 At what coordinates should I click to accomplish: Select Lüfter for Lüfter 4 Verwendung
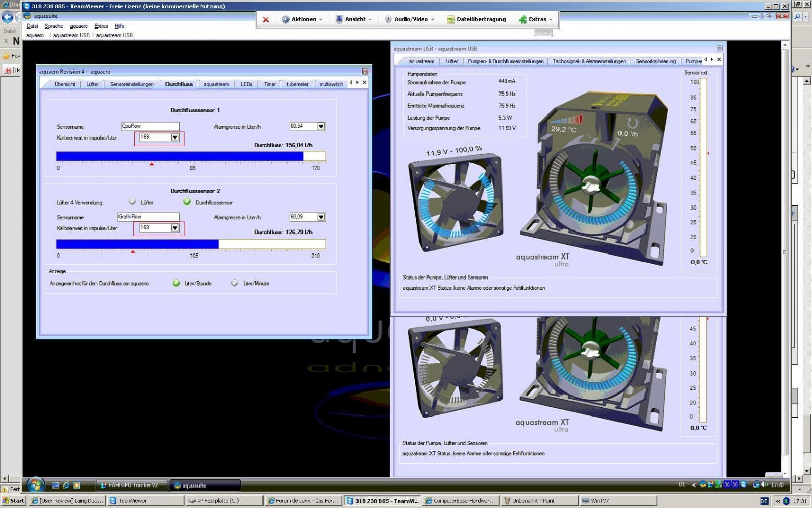pyautogui.click(x=132, y=202)
